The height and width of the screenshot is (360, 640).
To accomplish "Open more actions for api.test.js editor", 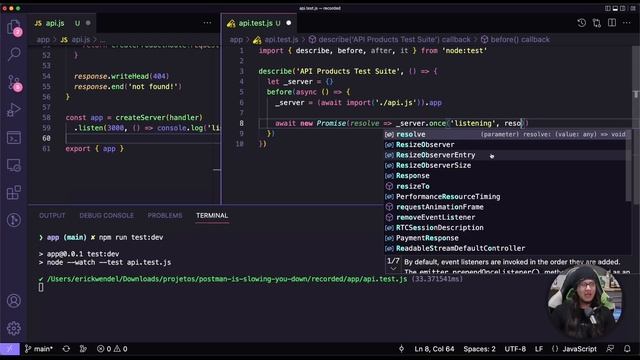I will [x=627, y=23].
